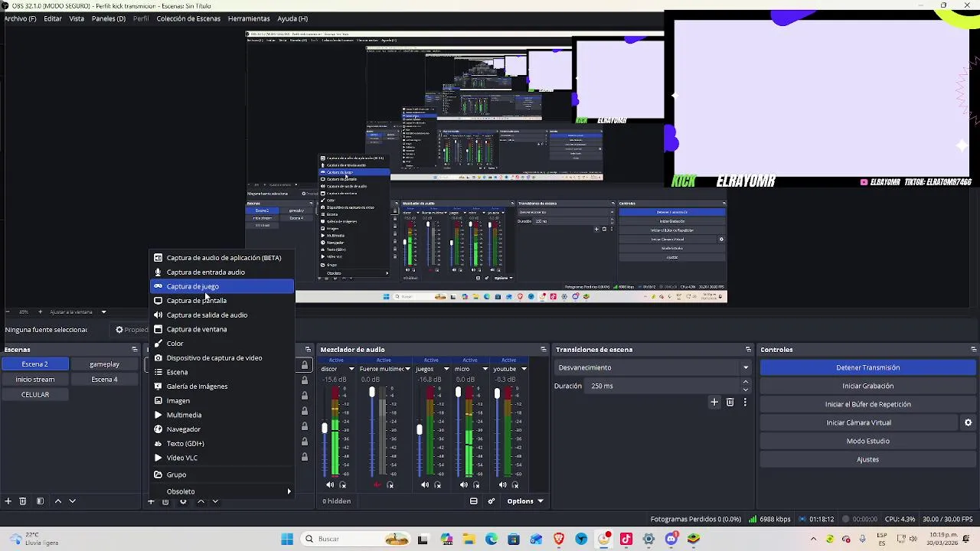
Task: Open micro track dropdown arrow
Action: pos(485,369)
